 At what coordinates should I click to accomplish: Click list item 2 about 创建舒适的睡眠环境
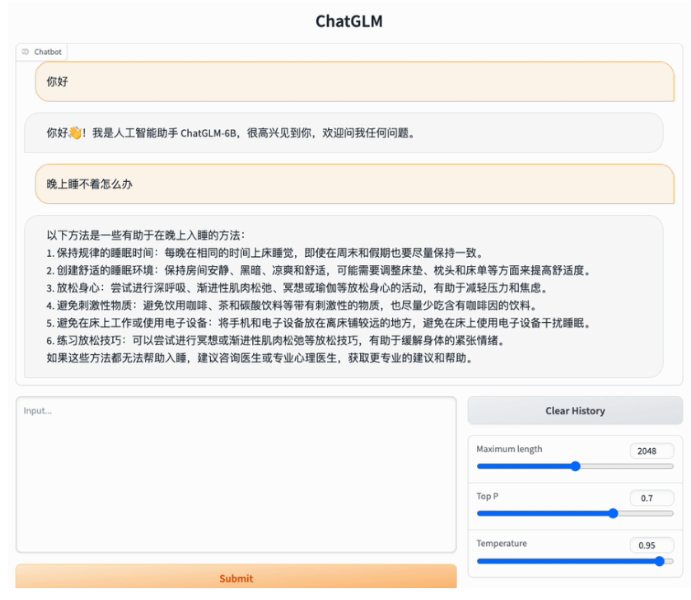click(318, 270)
